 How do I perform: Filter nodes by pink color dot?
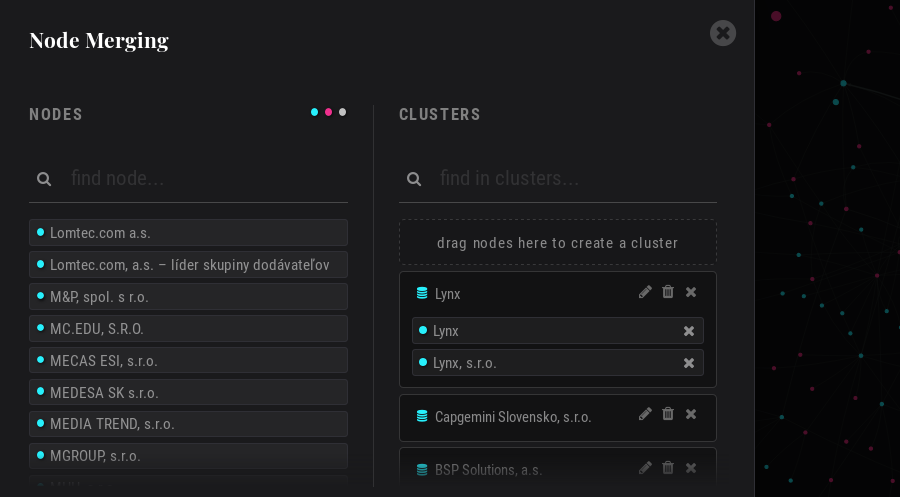328,112
